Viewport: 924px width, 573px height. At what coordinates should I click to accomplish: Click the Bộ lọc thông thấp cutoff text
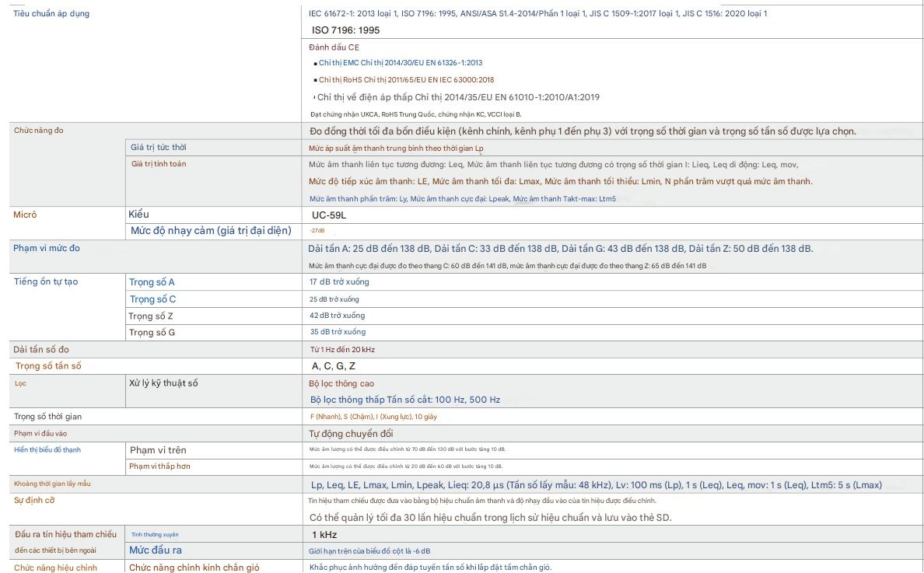[404, 400]
